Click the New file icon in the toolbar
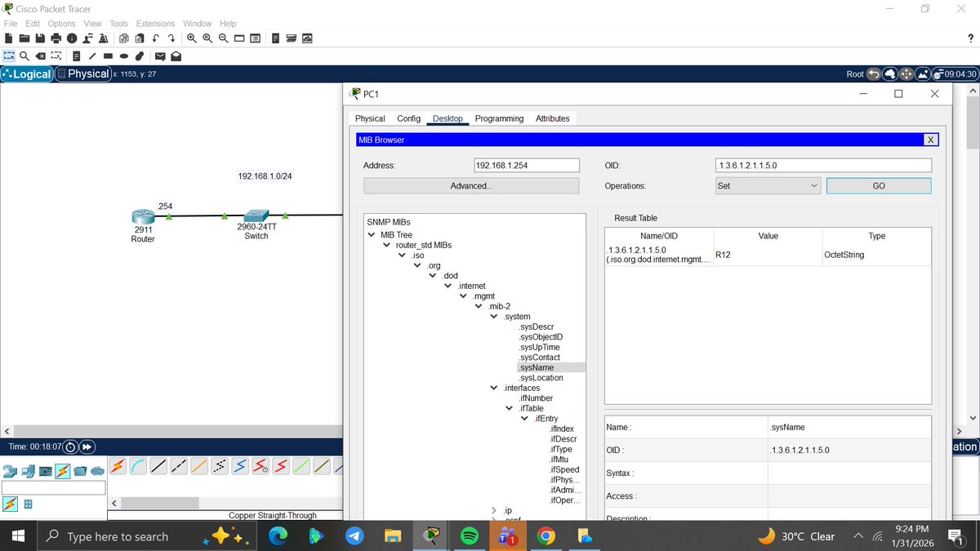Viewport: 980px width, 551px height. coord(8,38)
